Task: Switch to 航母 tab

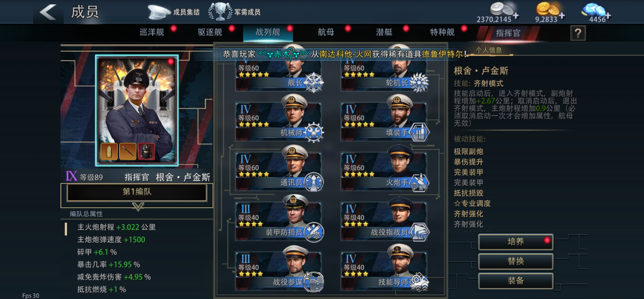Action: [x=326, y=32]
